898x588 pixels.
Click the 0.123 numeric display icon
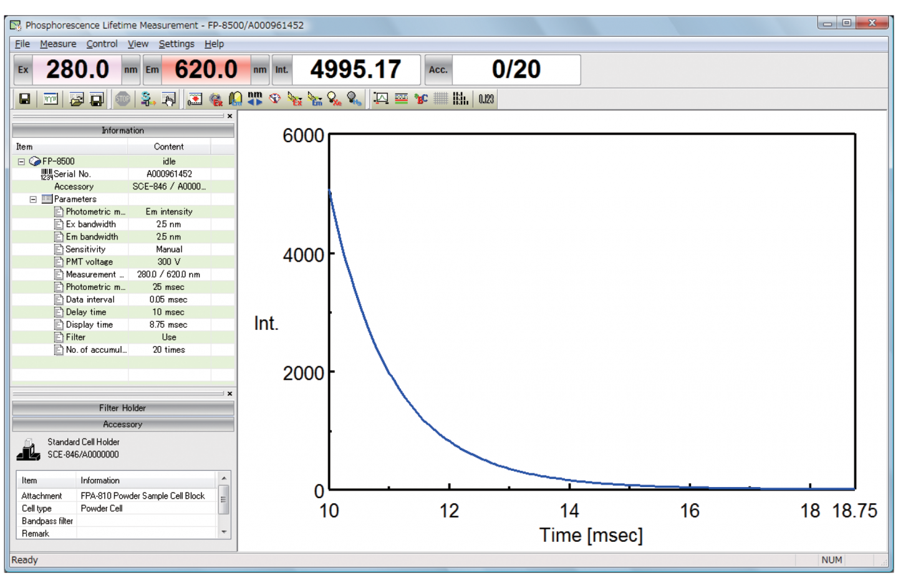486,99
